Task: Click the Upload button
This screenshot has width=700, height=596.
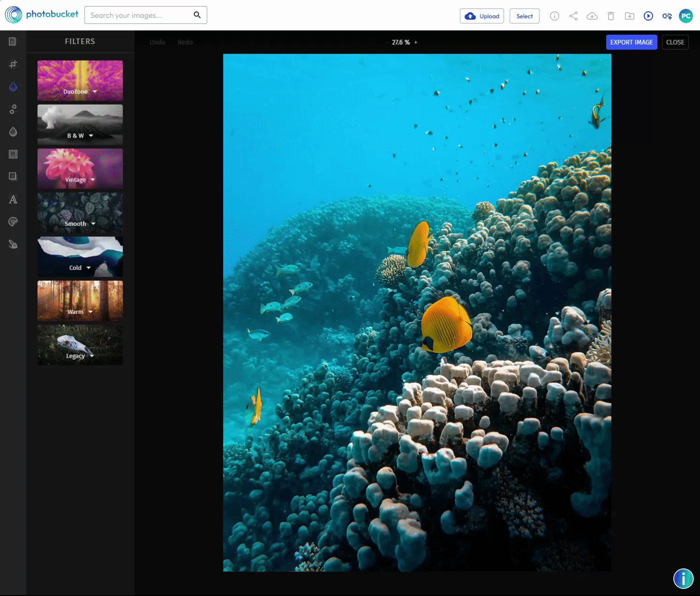Action: pos(482,16)
